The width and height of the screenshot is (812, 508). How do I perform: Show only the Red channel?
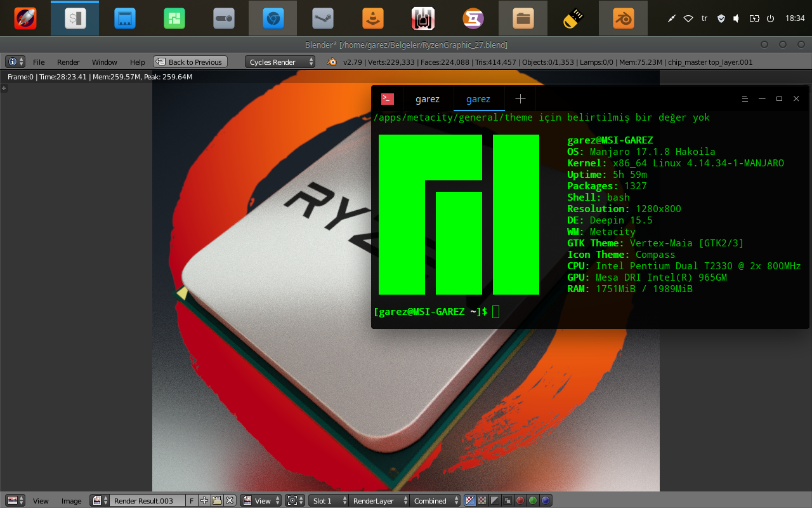pyautogui.click(x=520, y=500)
